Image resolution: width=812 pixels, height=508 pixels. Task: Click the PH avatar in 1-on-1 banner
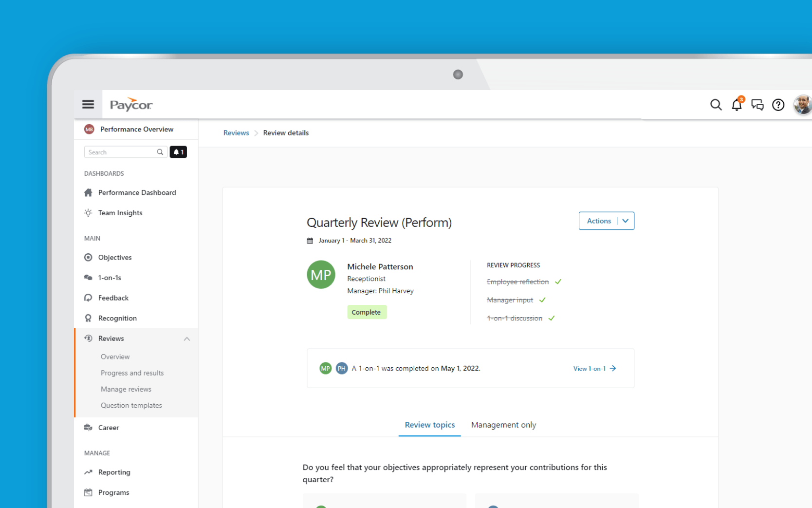(x=342, y=369)
